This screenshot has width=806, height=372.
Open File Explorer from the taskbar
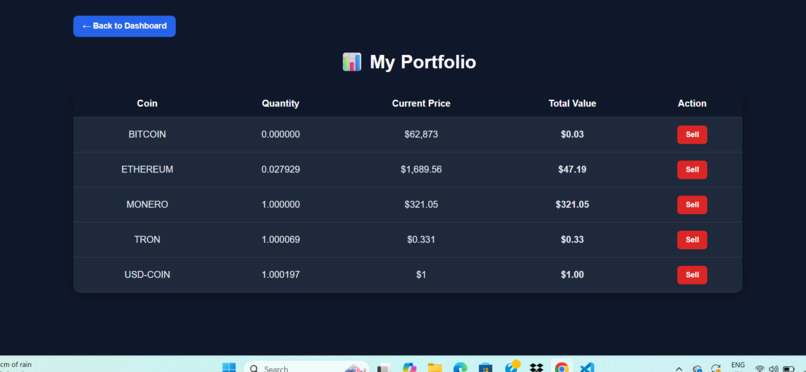tap(435, 368)
